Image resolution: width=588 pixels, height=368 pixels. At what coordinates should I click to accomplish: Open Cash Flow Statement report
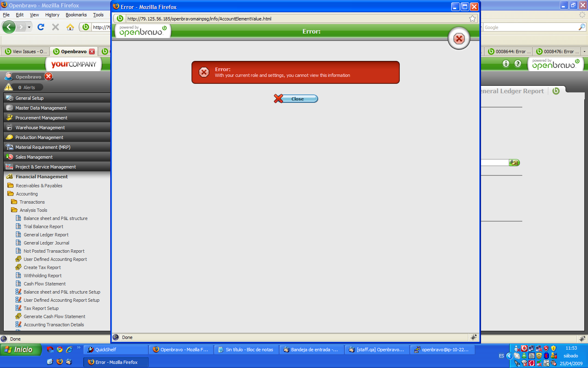(x=45, y=284)
